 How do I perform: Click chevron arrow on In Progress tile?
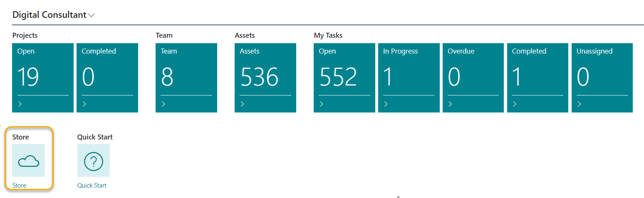(x=386, y=104)
